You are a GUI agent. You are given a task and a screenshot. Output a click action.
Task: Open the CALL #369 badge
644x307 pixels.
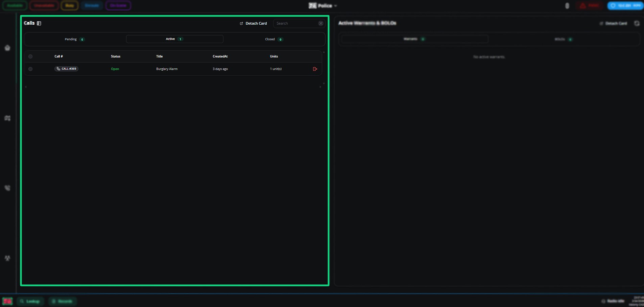pos(66,69)
